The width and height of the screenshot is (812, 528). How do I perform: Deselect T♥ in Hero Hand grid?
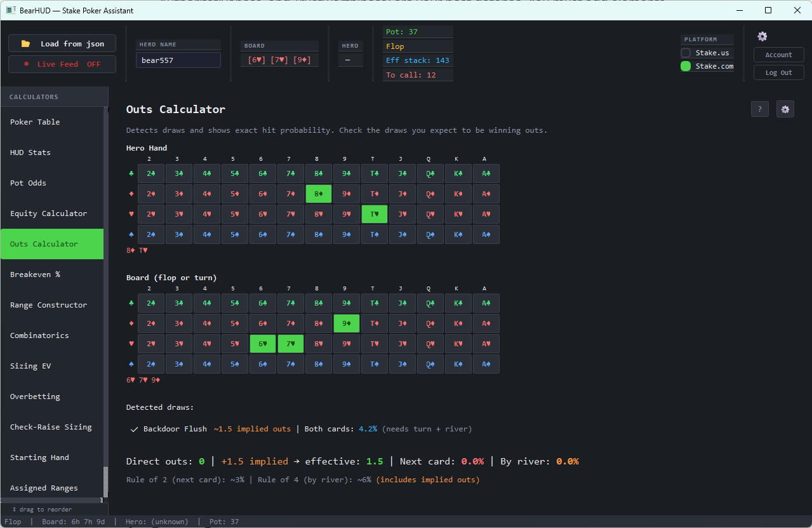coord(374,214)
